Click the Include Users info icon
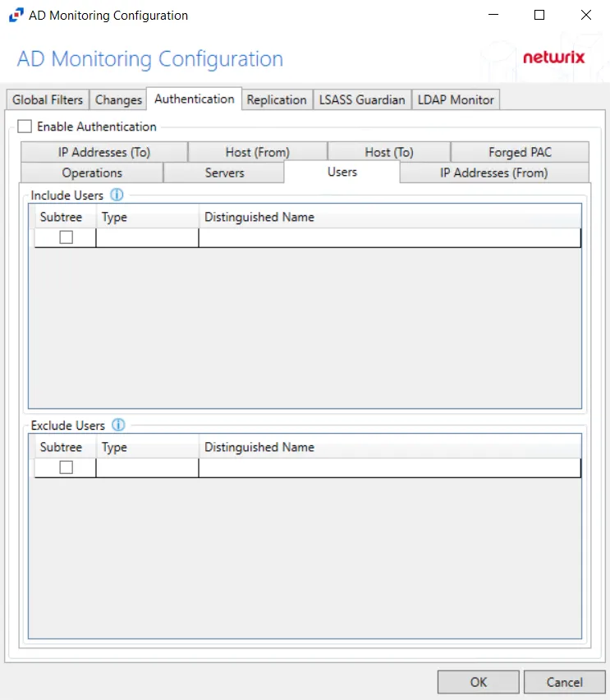Screen dimensions: 610x700 point(117,195)
